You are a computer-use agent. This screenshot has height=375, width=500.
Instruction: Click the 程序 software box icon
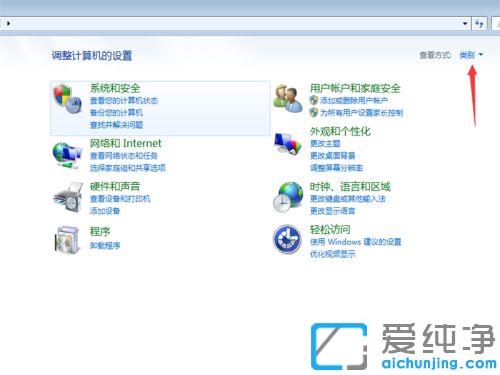click(x=67, y=240)
